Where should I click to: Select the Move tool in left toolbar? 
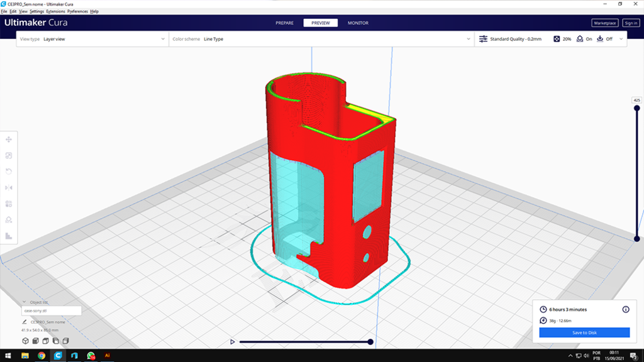(9, 140)
